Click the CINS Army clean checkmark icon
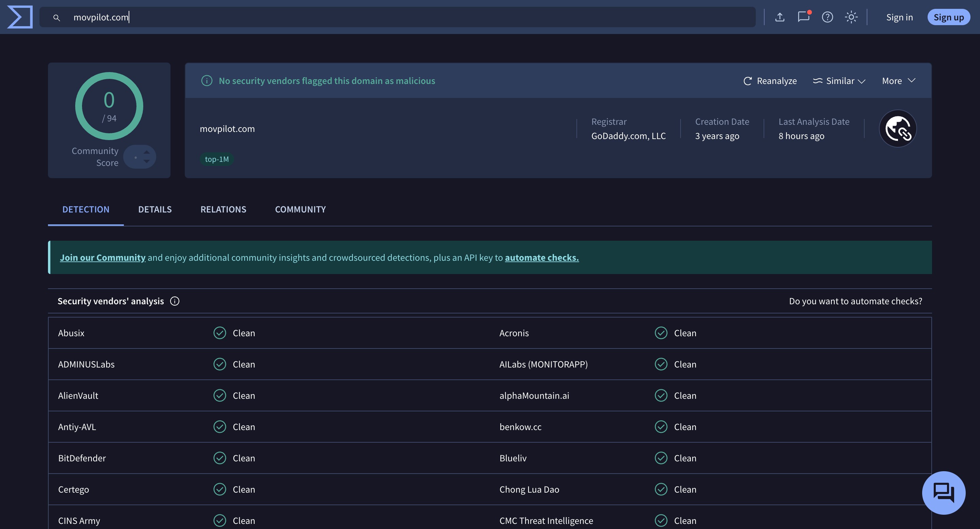 point(219,521)
